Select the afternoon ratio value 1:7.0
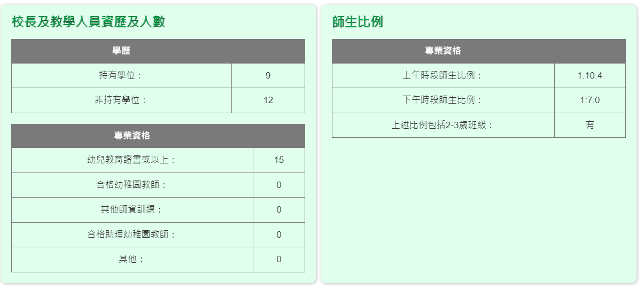The image size is (644, 290). pyautogui.click(x=589, y=100)
